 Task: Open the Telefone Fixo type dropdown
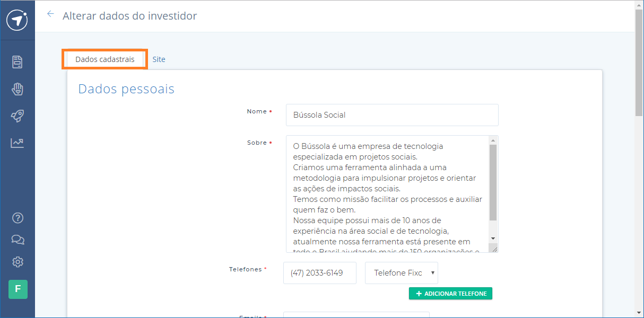click(x=402, y=273)
